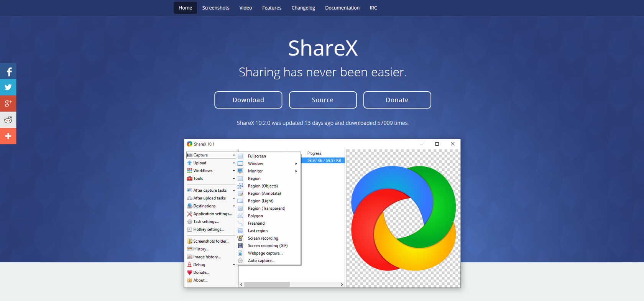The height and width of the screenshot is (301, 644).
Task: Click the Screenshots folder icon
Action: click(189, 241)
